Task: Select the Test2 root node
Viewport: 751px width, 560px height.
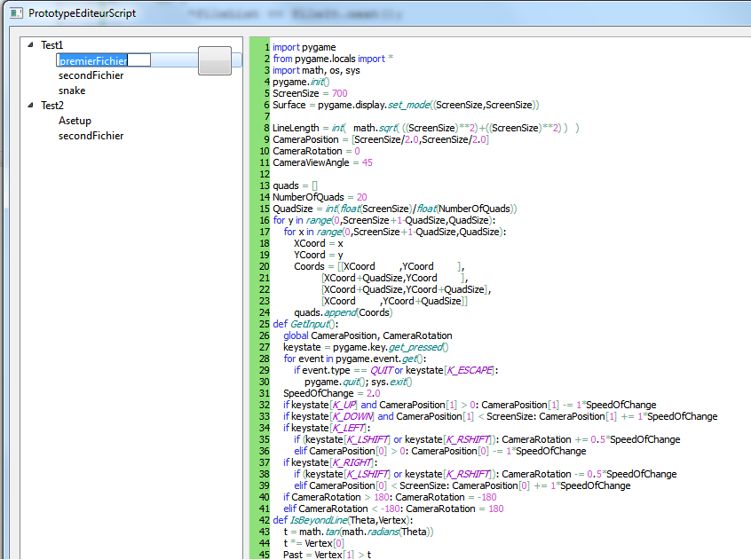Action: point(51,107)
